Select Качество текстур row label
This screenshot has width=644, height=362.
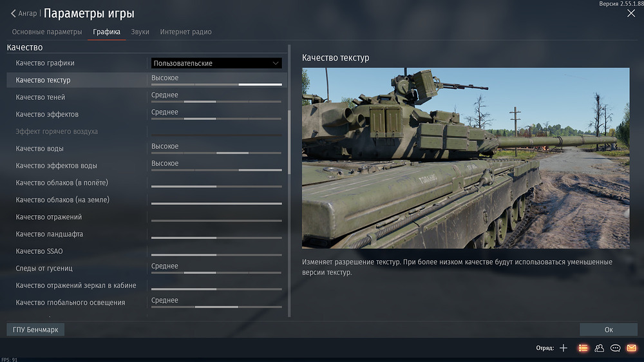click(x=43, y=80)
